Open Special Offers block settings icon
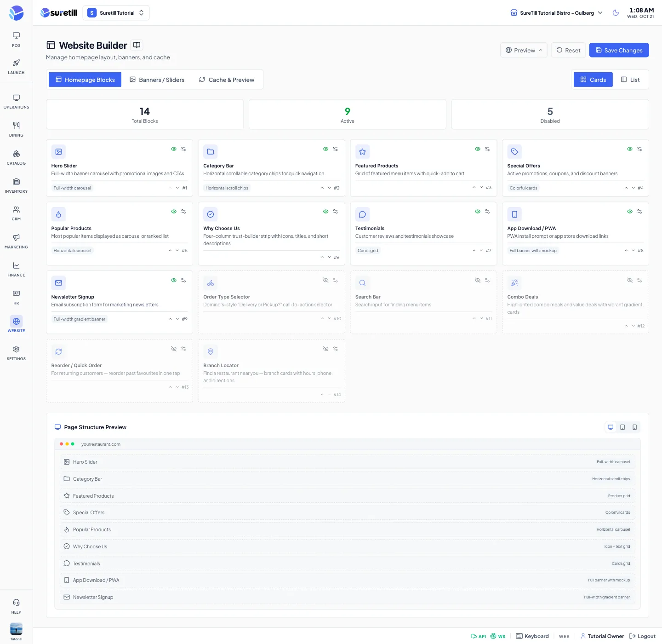This screenshot has height=644, width=662. pos(639,149)
